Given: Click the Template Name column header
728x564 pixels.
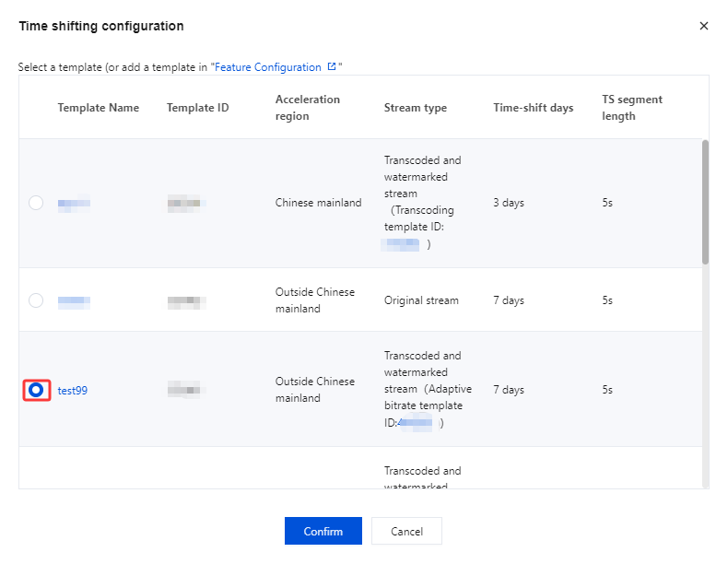Looking at the screenshot, I should [x=99, y=108].
